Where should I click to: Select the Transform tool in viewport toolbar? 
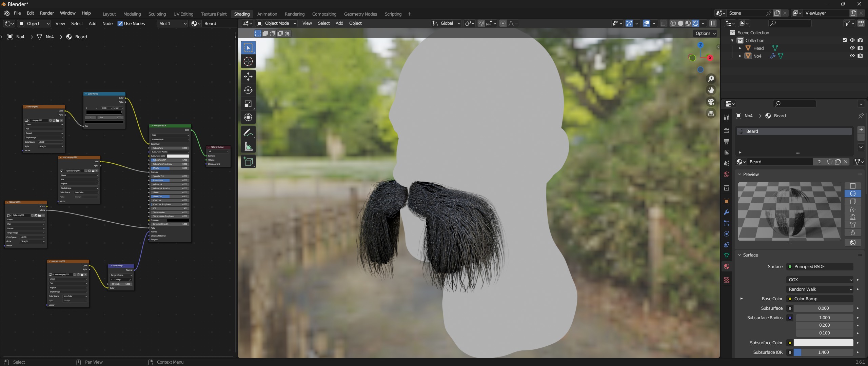click(x=248, y=117)
